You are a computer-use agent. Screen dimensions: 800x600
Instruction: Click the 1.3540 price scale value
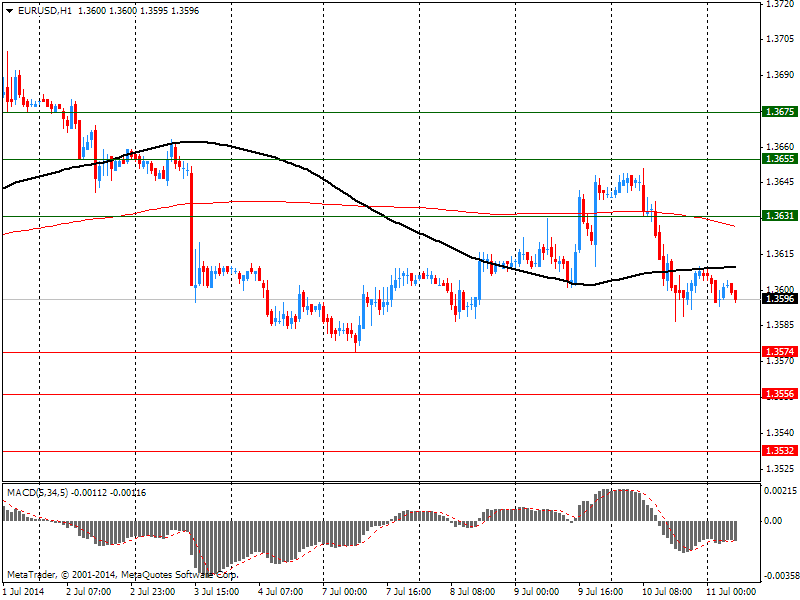pyautogui.click(x=780, y=433)
